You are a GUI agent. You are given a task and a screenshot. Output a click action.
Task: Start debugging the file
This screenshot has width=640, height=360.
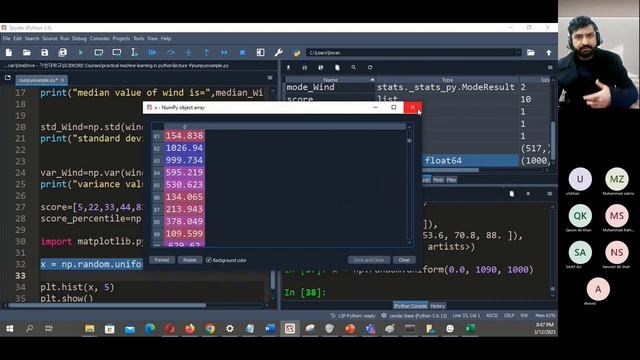152,53
